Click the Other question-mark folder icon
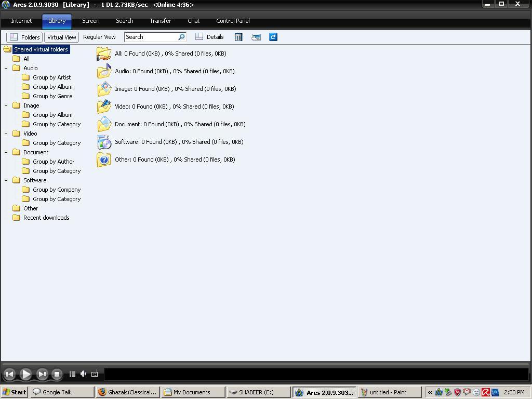The width and height of the screenshot is (532, 399). coord(104,159)
